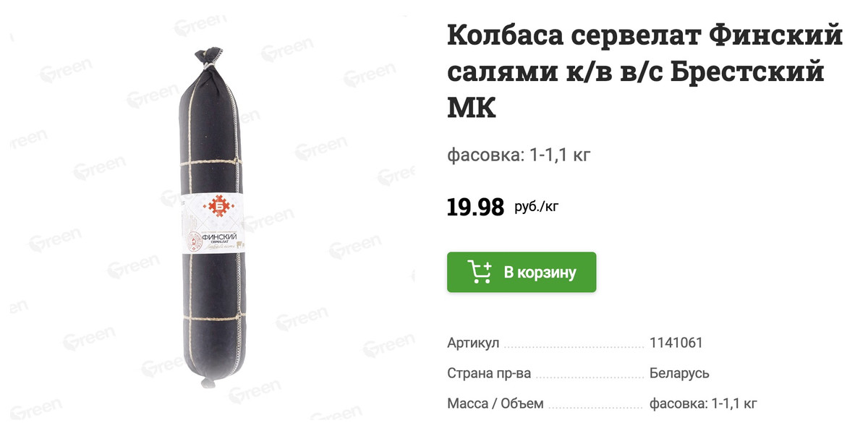Click the фасовка value in the Масса row

(703, 404)
